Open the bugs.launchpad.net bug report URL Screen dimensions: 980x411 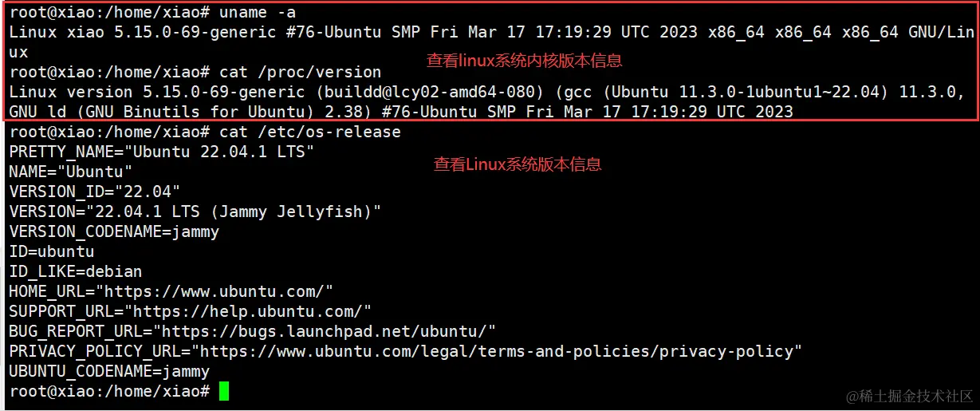325,331
